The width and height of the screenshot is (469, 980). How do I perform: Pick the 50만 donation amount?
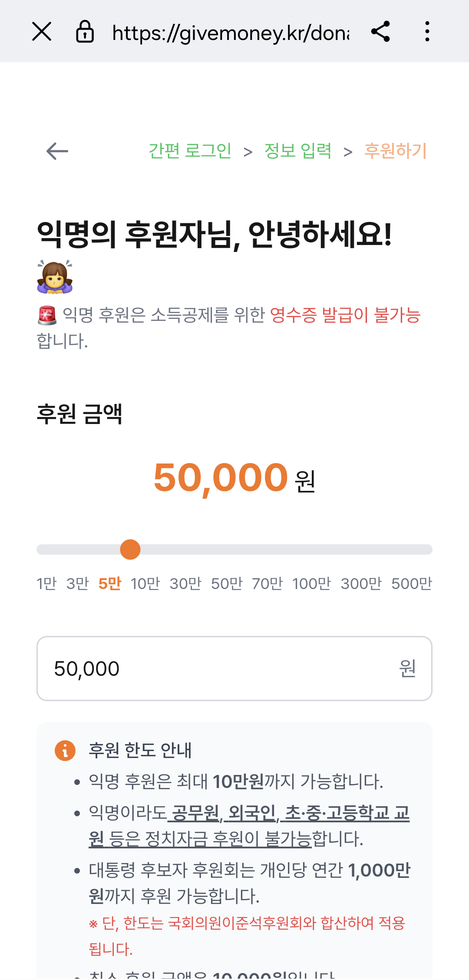point(227,584)
